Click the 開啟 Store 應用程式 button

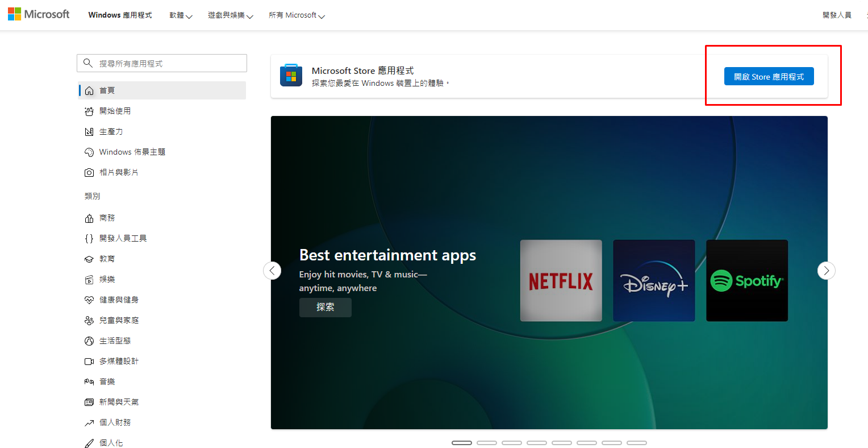point(769,76)
